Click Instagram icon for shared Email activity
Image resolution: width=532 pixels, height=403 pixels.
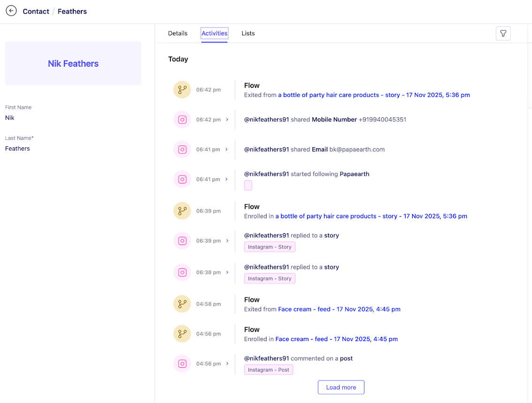coord(182,150)
